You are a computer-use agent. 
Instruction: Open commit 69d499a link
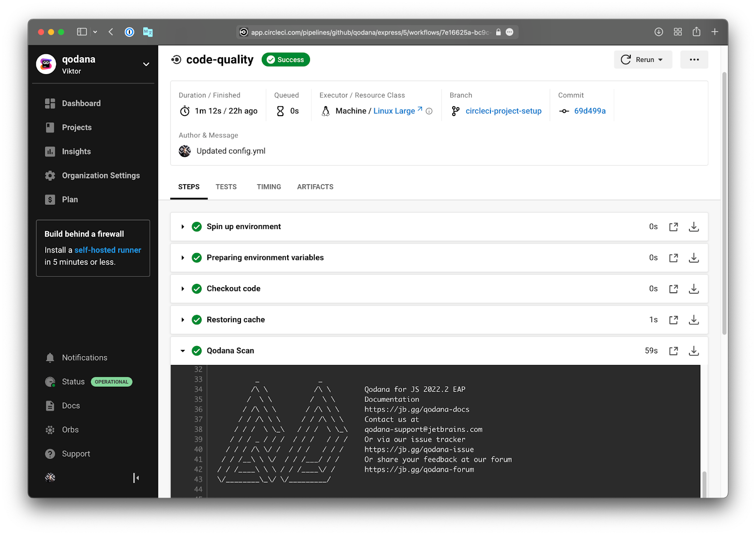click(590, 111)
